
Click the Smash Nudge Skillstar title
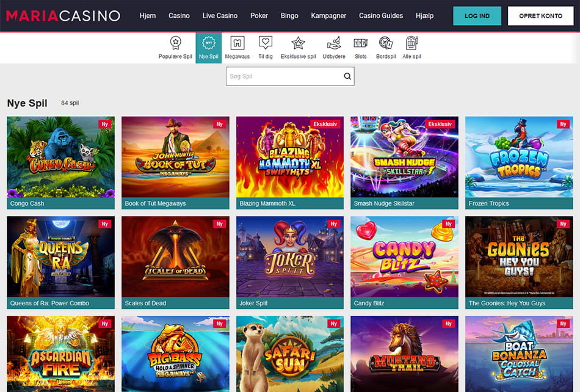[384, 203]
